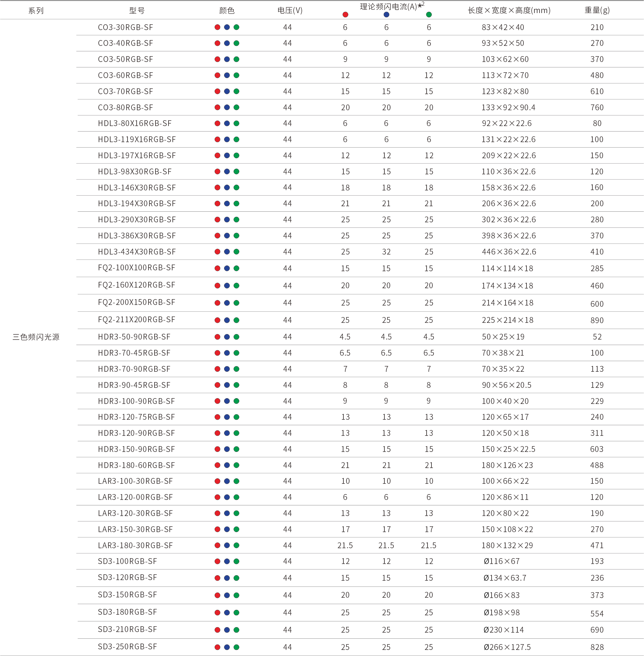Click the red dot in the FQ2-211X200RGB-SF row
The width and height of the screenshot is (644, 656).
click(217, 320)
